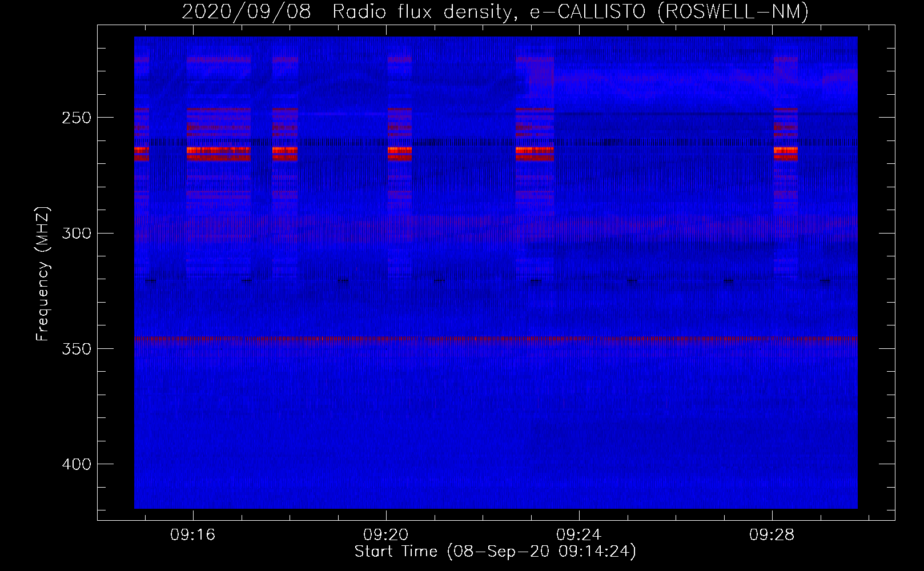Click the plot title mentioning e-CALLISTO ROSWELL-NM
This screenshot has height=571, width=924.
495,11
